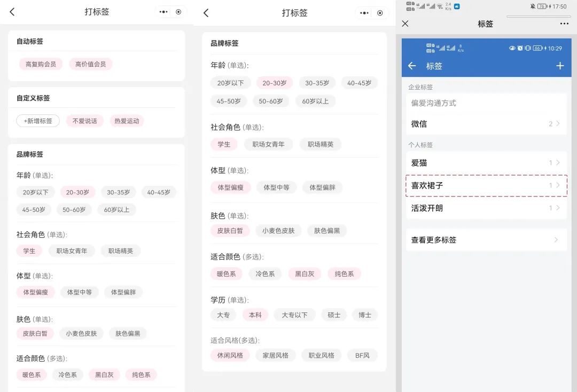The width and height of the screenshot is (577, 392).
Task: Choose 职场女青年 role in left panel
Action: pos(72,251)
